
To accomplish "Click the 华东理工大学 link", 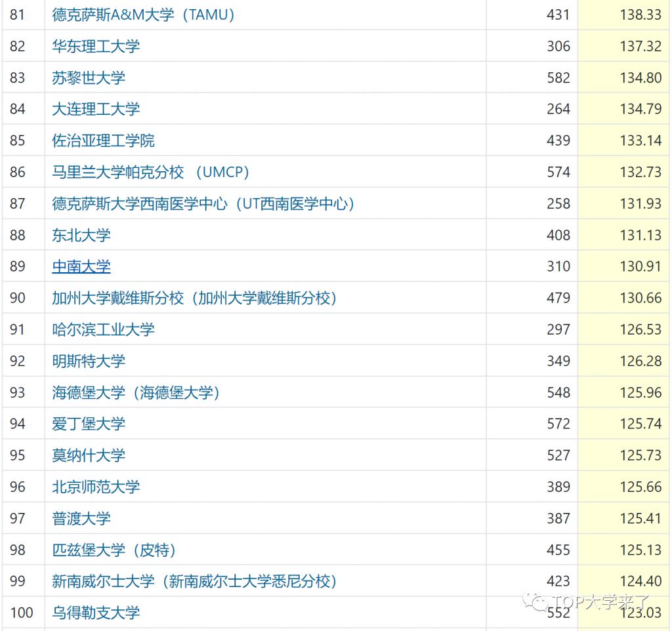I will click(x=96, y=46).
